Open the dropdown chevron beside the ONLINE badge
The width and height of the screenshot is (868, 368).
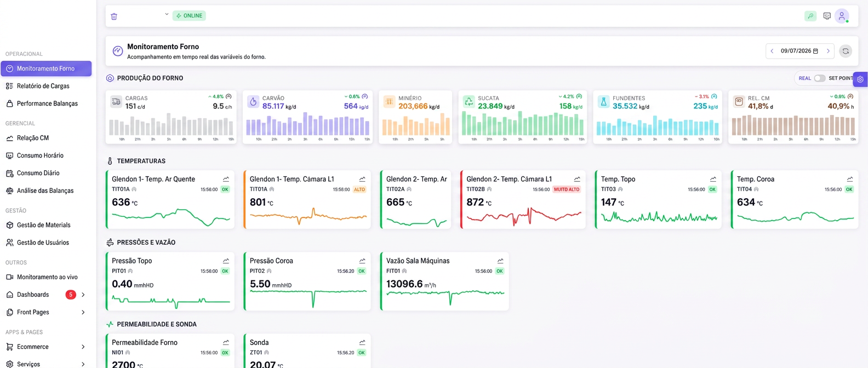tap(167, 15)
